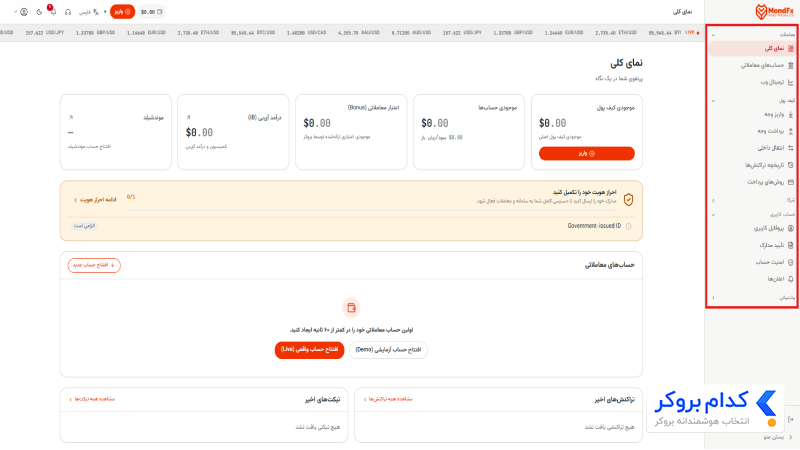This screenshot has height=450, width=800.
Task: Click the wallet icon in empty accounts area
Action: pos(351,308)
